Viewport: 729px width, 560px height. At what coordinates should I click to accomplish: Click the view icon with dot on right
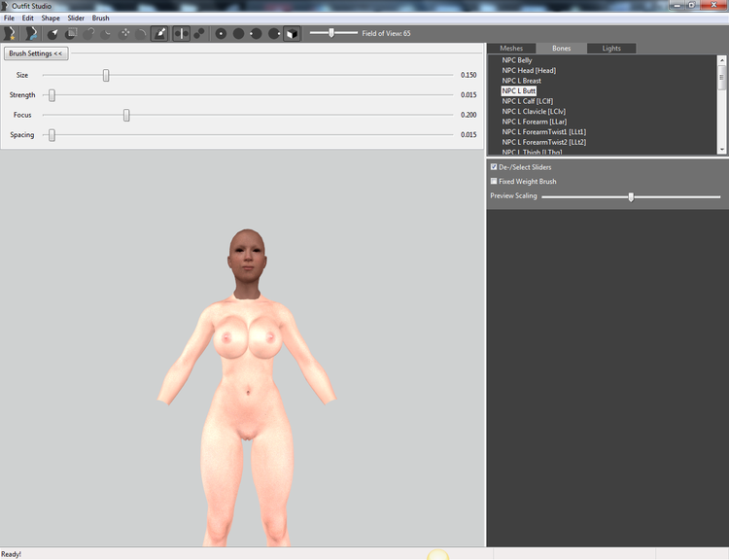click(x=274, y=33)
